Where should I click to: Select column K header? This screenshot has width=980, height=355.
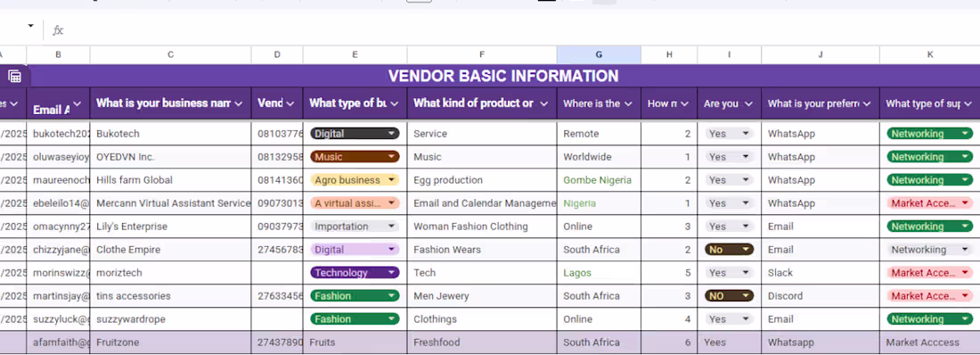pyautogui.click(x=930, y=55)
